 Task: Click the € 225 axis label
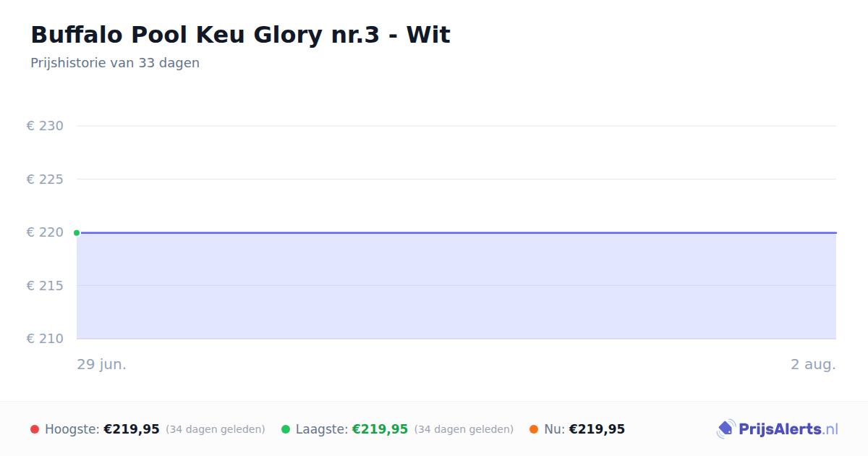pyautogui.click(x=45, y=179)
